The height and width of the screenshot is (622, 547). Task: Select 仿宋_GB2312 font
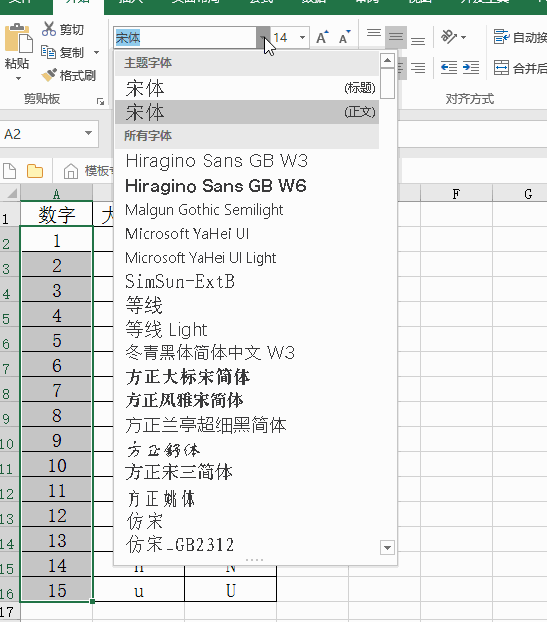[247, 545]
